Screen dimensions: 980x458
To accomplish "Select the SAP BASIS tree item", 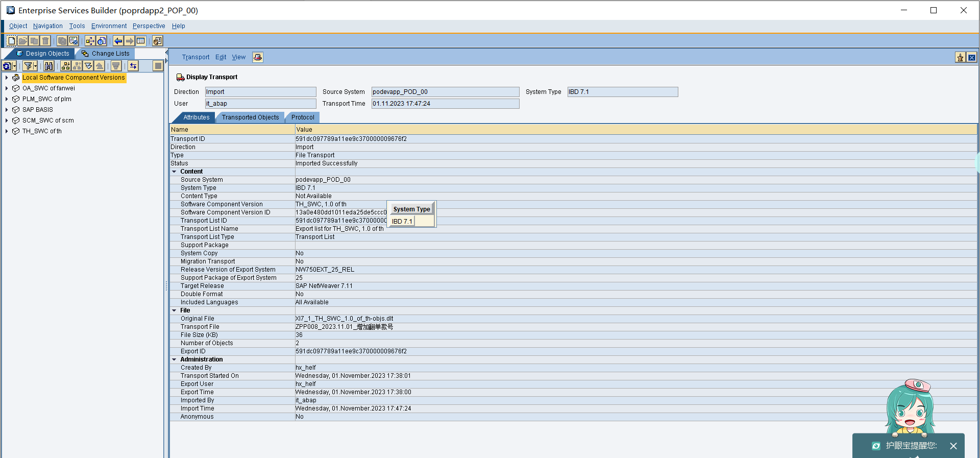I will [38, 110].
